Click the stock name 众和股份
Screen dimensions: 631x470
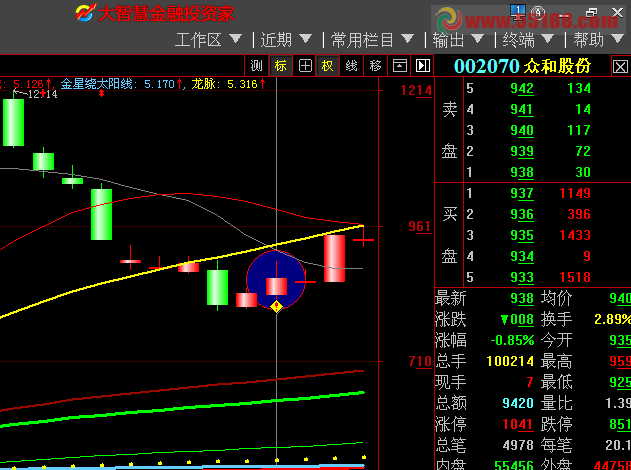[557, 66]
